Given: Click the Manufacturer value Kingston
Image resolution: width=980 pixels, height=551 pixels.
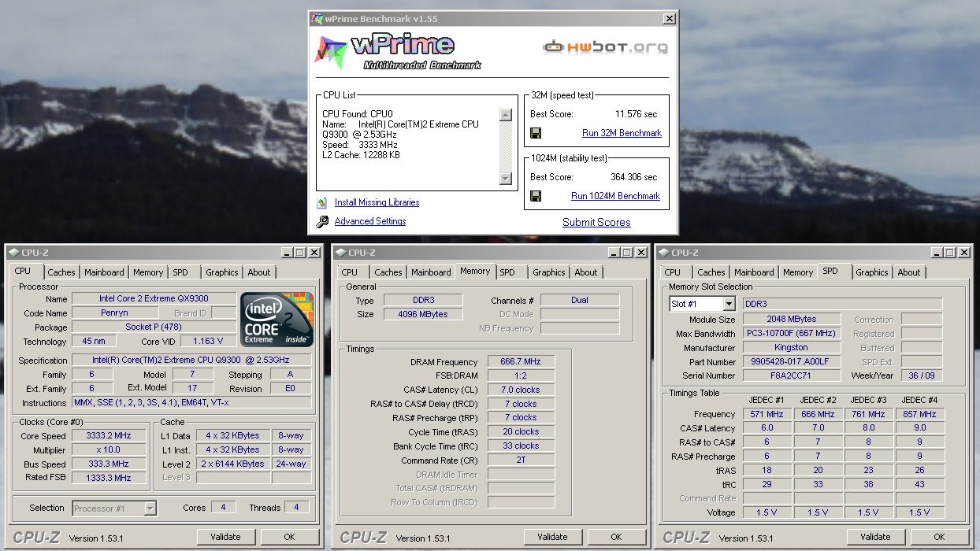Looking at the screenshot, I should click(792, 347).
